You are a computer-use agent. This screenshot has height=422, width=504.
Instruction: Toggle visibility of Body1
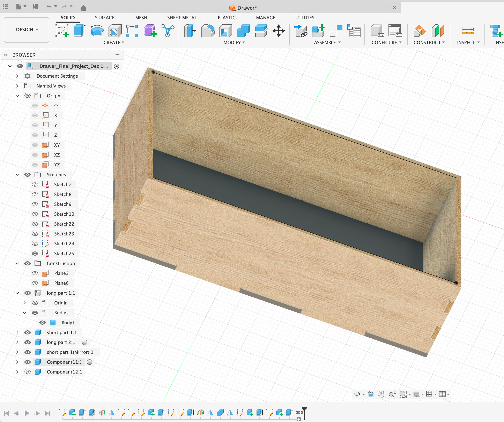coord(43,322)
